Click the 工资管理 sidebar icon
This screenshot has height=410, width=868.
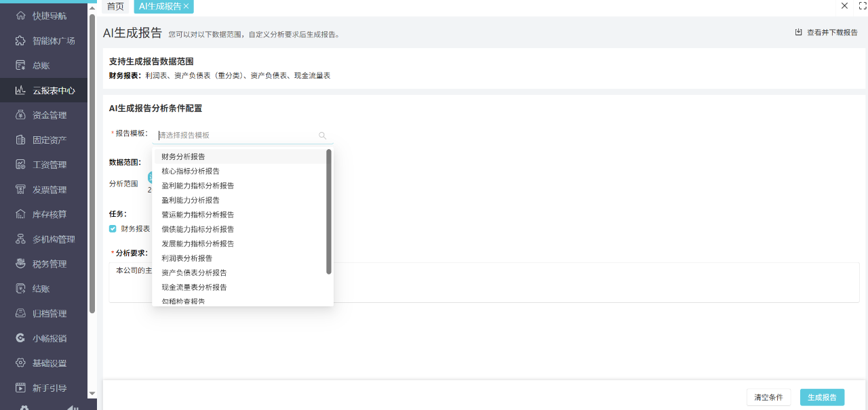coord(44,164)
